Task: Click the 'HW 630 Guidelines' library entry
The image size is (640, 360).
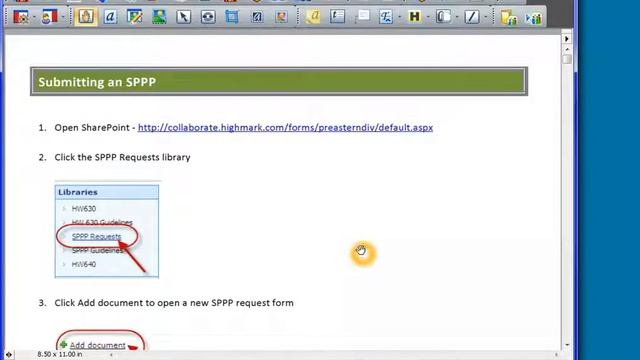Action: click(102, 222)
